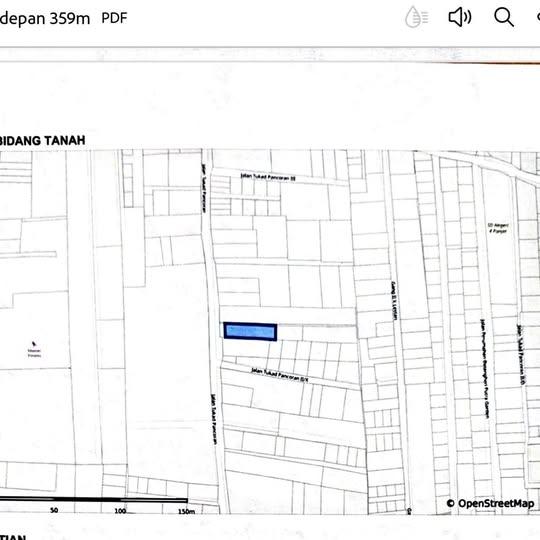Click the document title 'depan 359m'
This screenshot has height=540, width=540.
point(45,18)
